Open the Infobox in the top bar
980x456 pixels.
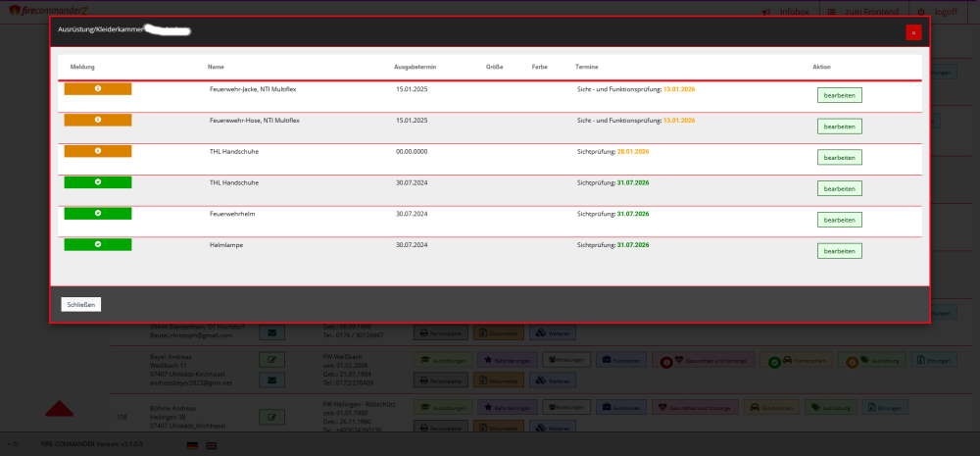click(x=786, y=11)
